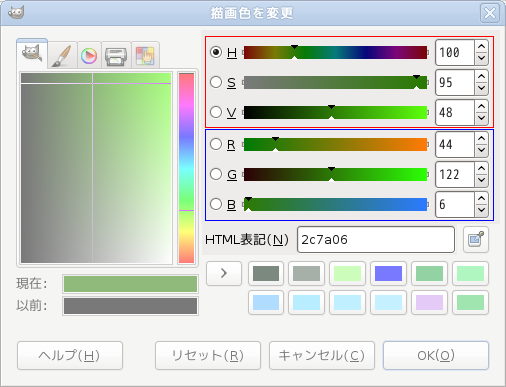Pick the pale lime green history swatch
506x387 pixels.
pyautogui.click(x=347, y=273)
